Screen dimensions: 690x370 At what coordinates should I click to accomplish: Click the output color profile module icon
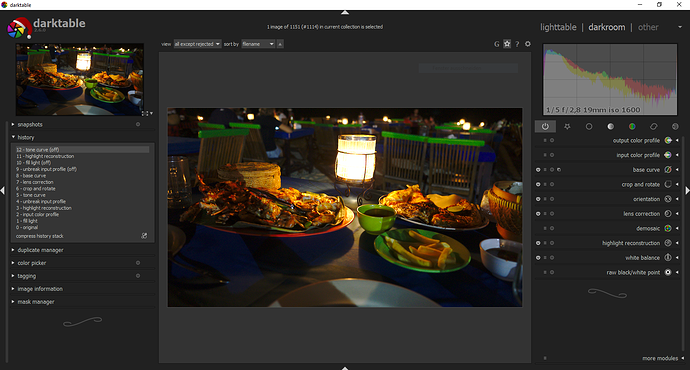click(668, 140)
